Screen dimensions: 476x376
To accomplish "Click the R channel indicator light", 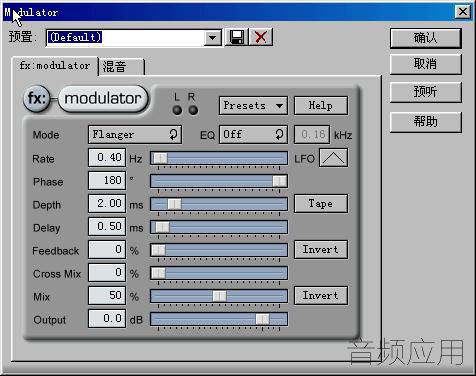I will click(193, 110).
